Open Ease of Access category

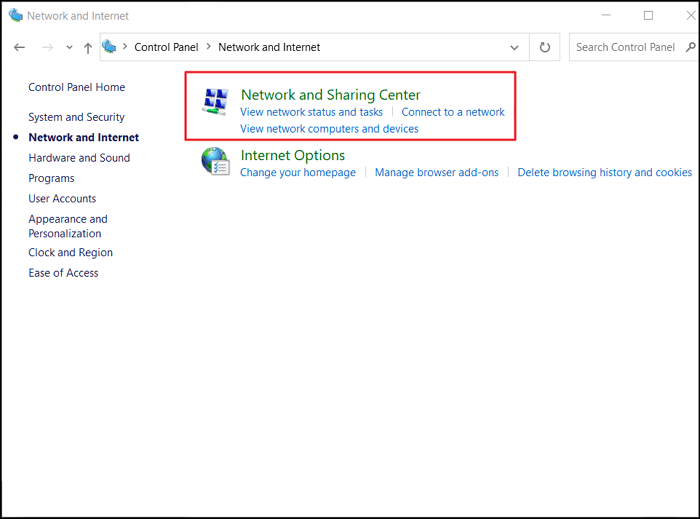63,273
